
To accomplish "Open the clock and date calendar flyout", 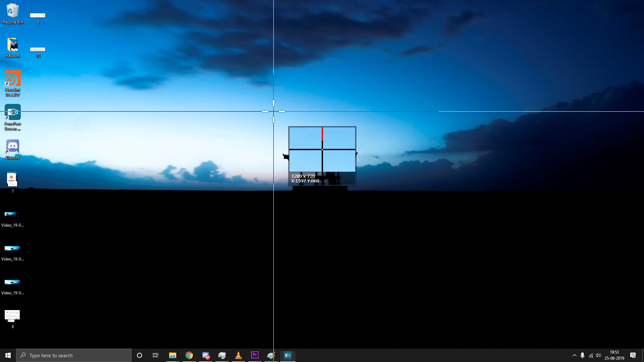I will 614,355.
